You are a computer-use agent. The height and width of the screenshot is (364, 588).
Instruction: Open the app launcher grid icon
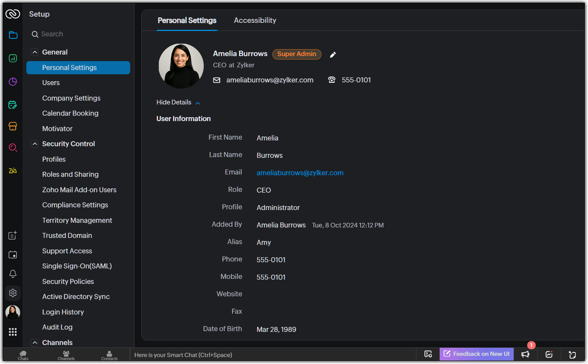(13, 332)
